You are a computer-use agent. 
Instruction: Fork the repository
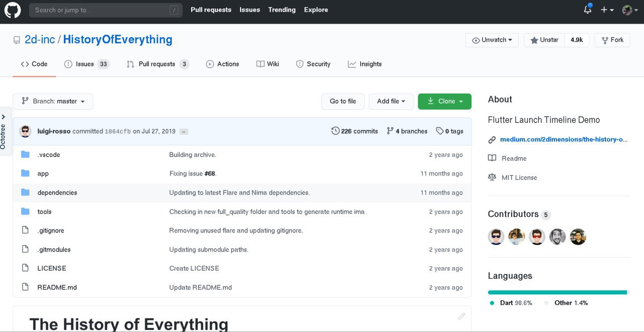pos(612,40)
